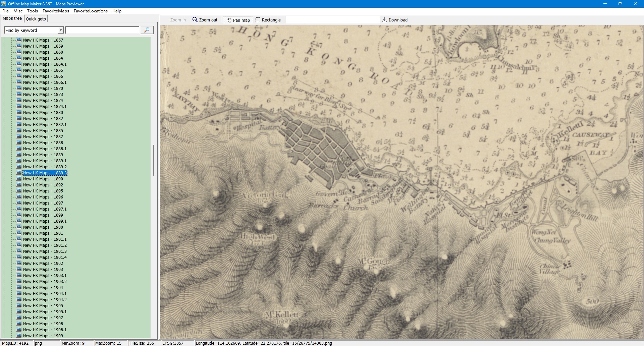Open the FavoriteMaps menu
644x346 pixels.
pyautogui.click(x=56, y=11)
